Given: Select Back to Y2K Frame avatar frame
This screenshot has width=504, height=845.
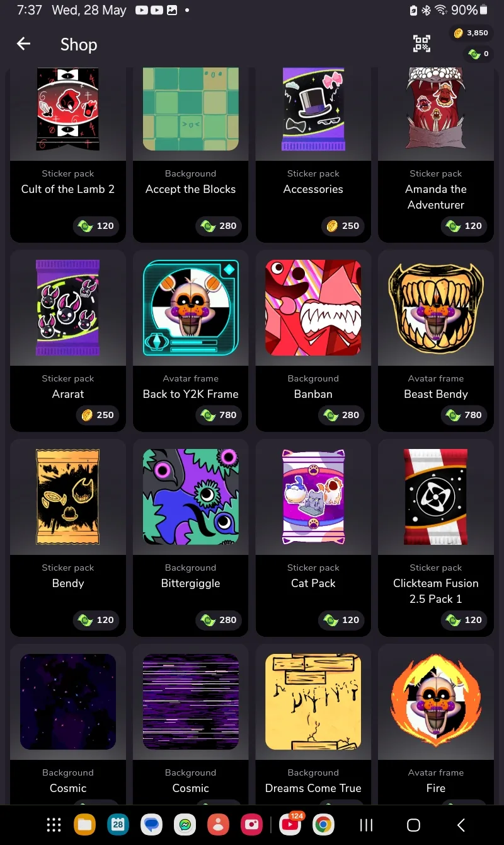Looking at the screenshot, I should tap(191, 341).
